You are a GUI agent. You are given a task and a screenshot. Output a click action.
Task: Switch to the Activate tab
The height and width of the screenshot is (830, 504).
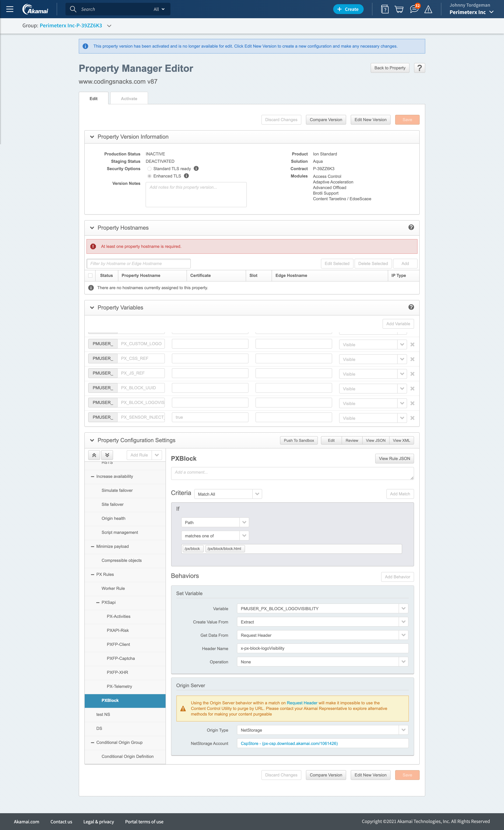(x=129, y=99)
